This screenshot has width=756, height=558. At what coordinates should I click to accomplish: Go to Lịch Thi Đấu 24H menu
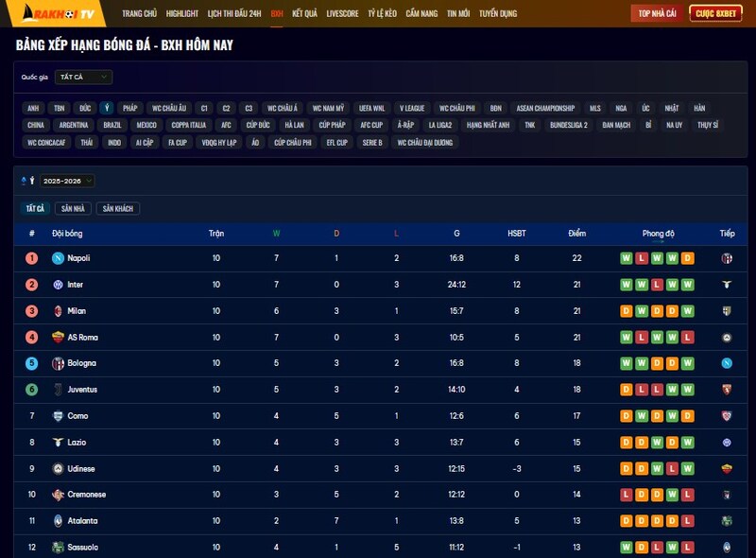tap(234, 14)
